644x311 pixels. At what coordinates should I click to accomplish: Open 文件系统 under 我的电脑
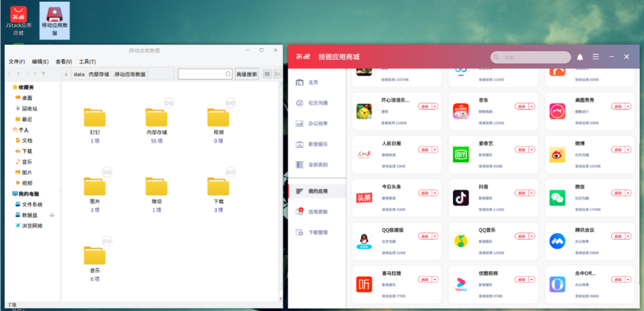click(29, 205)
